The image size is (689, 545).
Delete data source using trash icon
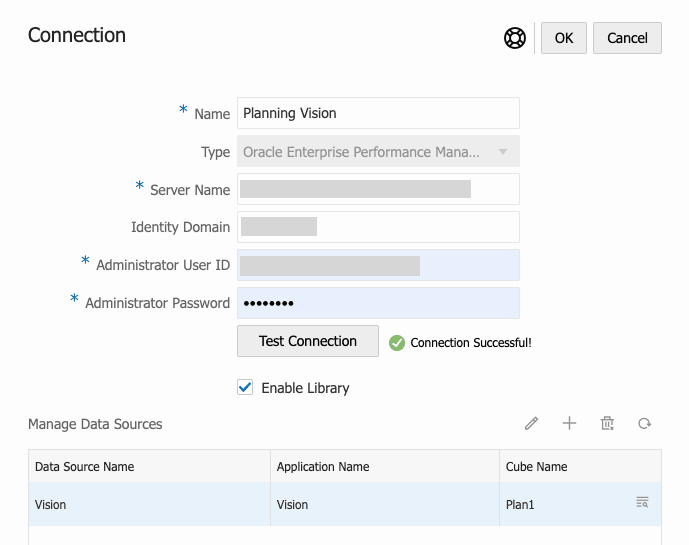click(x=607, y=424)
